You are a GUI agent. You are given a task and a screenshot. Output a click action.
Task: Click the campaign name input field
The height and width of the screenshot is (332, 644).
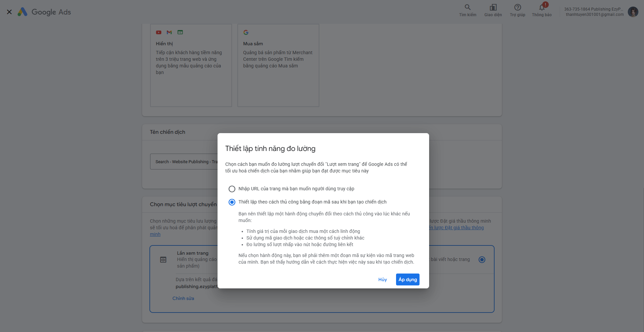click(x=184, y=162)
